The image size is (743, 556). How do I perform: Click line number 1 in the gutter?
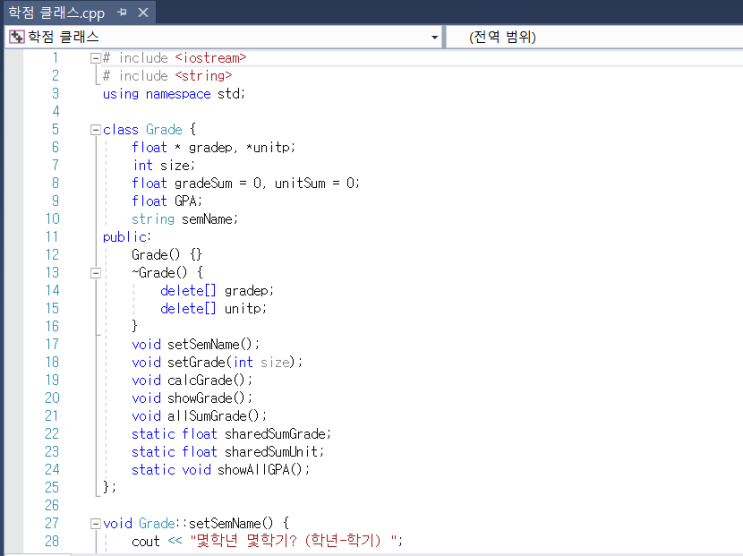(x=55, y=58)
